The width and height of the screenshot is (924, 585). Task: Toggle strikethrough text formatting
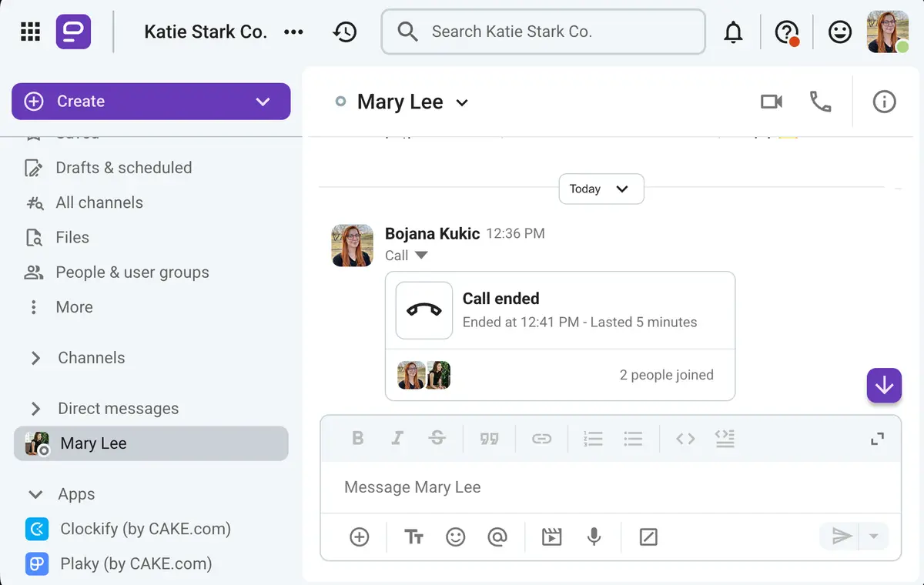point(437,438)
